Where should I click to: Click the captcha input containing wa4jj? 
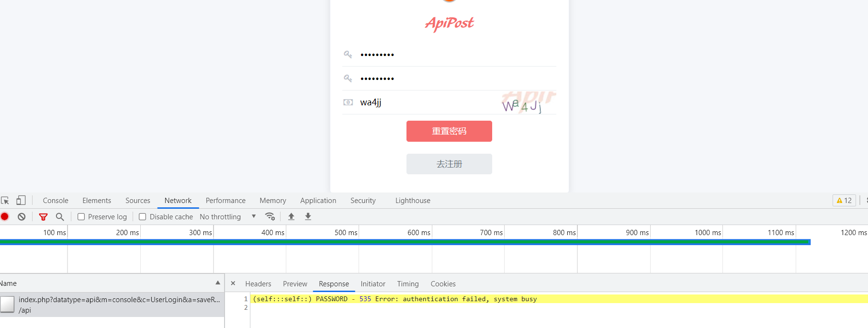click(x=428, y=102)
